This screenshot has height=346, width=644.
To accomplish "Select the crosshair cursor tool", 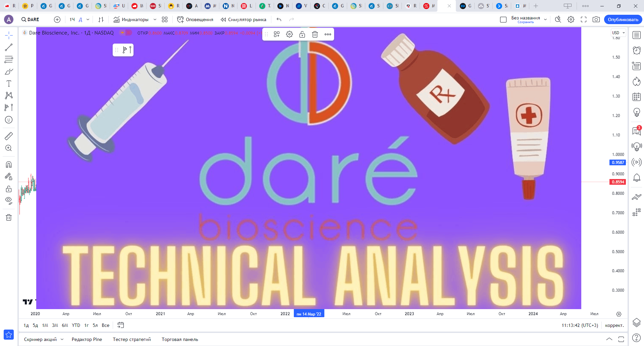I will [9, 35].
